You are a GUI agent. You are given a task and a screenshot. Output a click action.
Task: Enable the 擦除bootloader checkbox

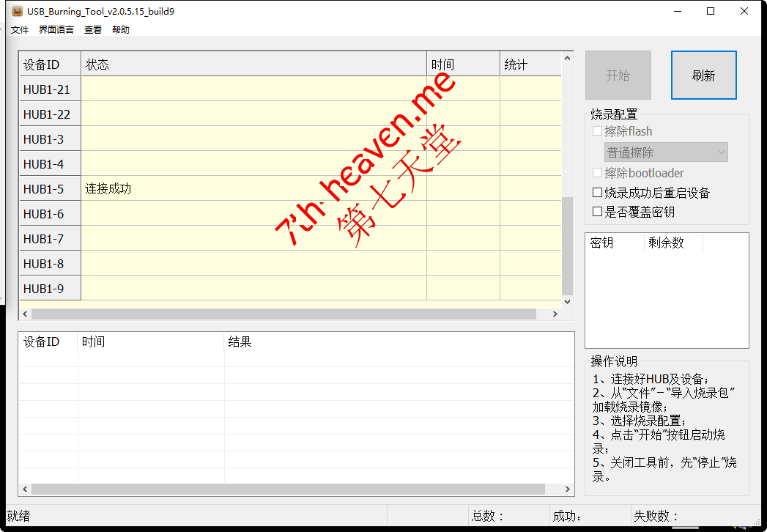(x=598, y=173)
